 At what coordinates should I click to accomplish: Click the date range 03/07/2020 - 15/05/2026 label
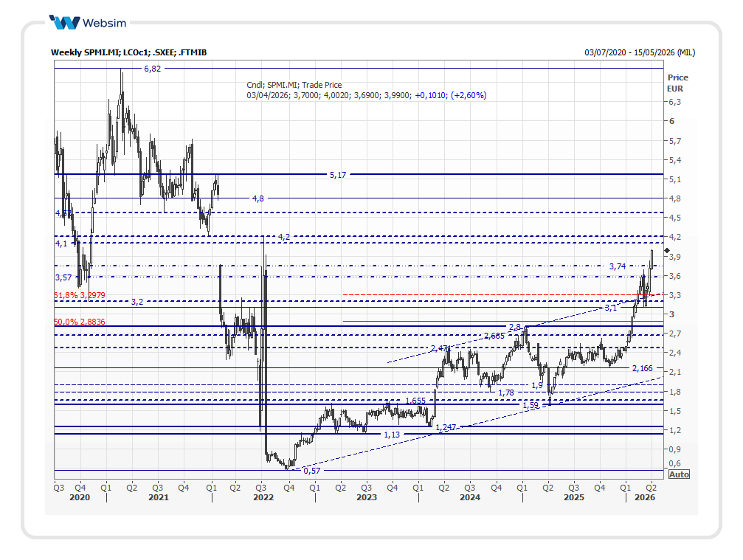pyautogui.click(x=639, y=52)
